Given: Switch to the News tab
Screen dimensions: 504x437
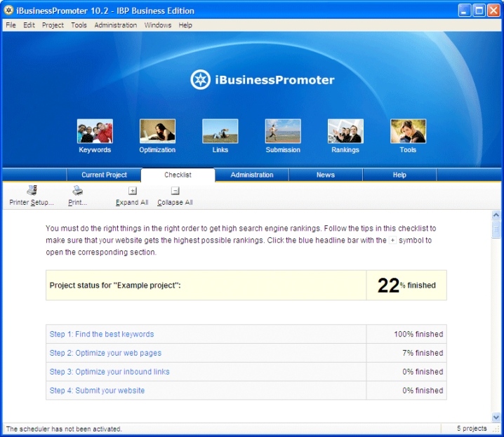Looking at the screenshot, I should coord(326,175).
